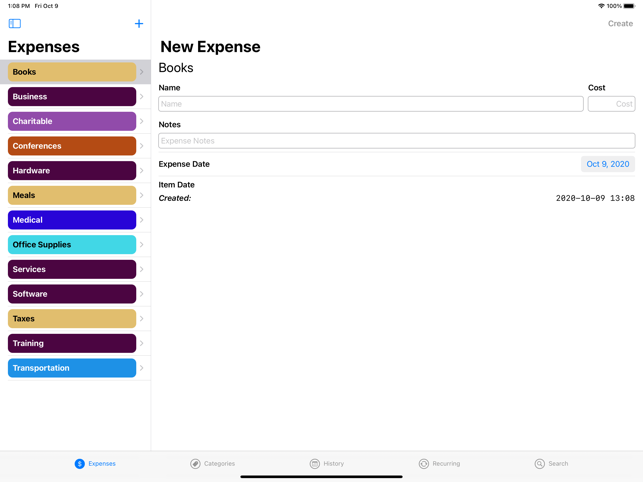Screen dimensions: 643x482
Task: Expand the Transportation category chevron
Action: point(141,368)
